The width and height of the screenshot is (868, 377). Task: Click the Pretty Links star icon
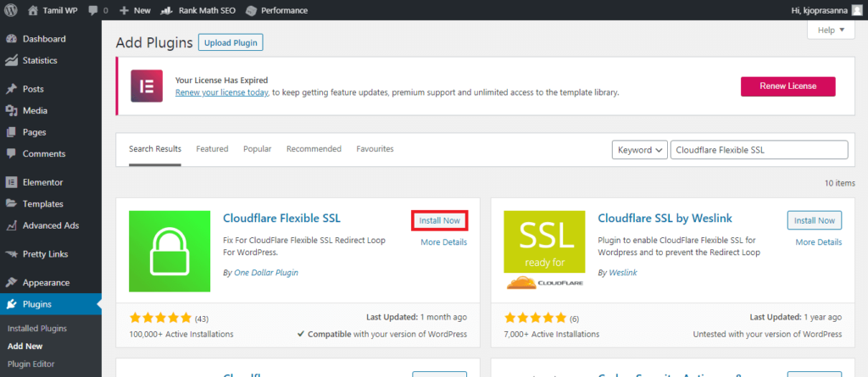pyautogui.click(x=11, y=254)
